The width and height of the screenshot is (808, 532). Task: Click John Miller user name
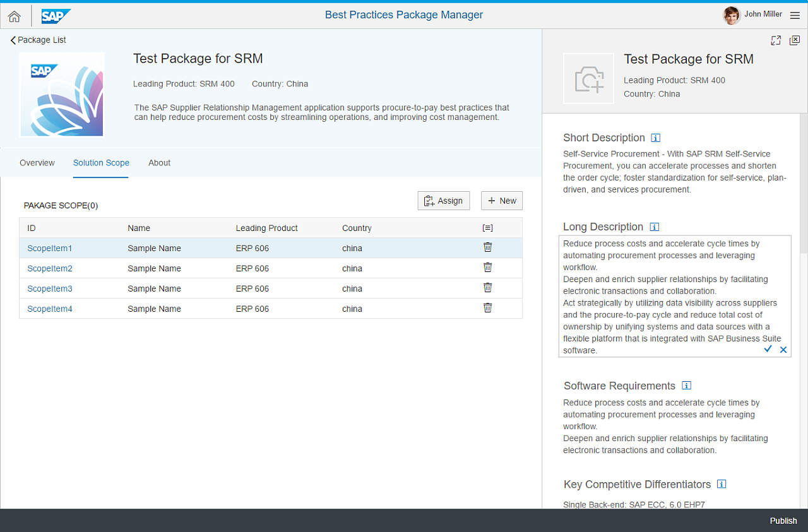(763, 14)
